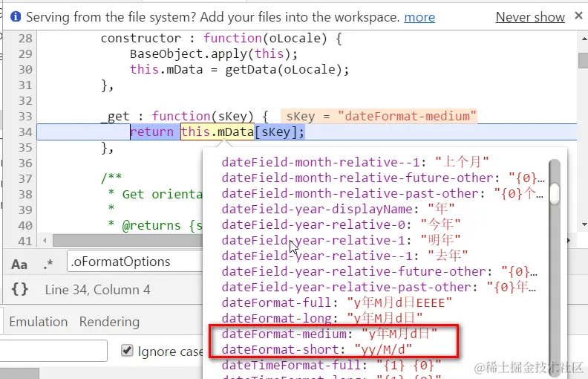Uncheck the 'Ignore case' checkbox
This screenshot has width=588, height=379.
click(x=127, y=351)
